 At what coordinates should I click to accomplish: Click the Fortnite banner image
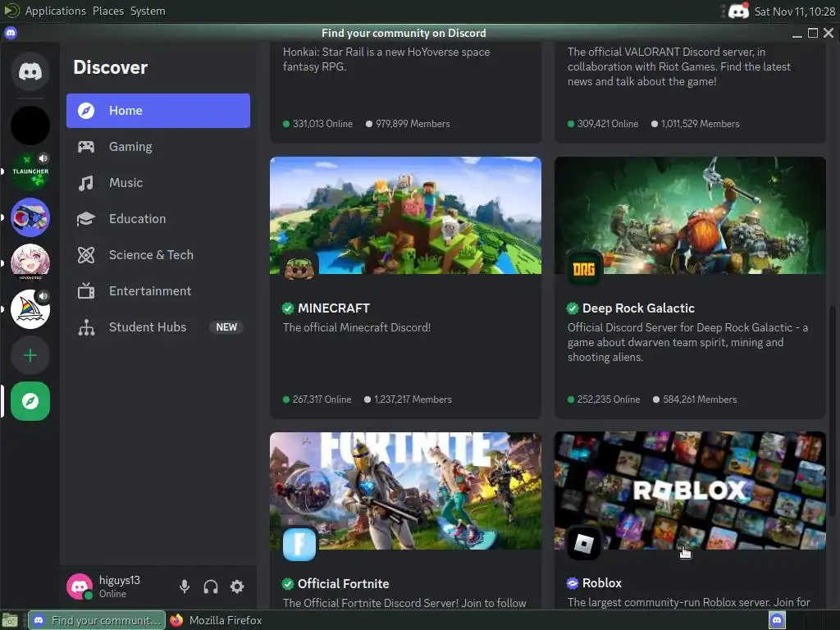pos(405,491)
